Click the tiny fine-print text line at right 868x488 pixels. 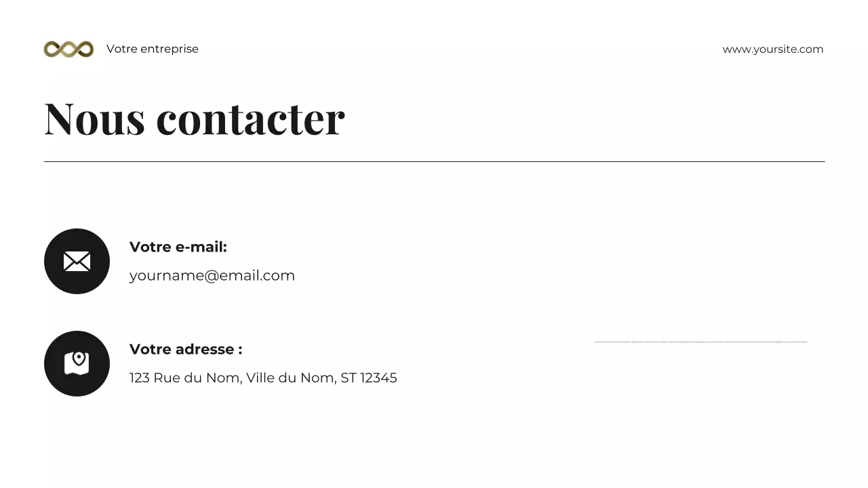[x=701, y=342]
